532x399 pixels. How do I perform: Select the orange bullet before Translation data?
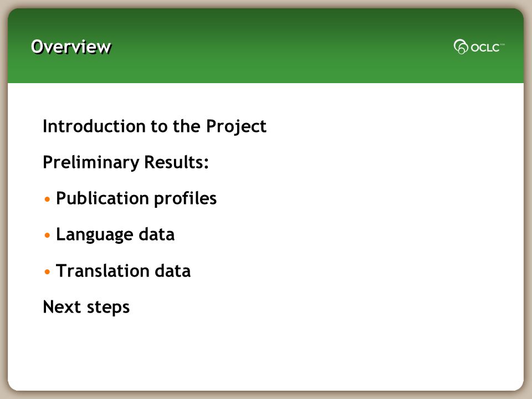pyautogui.click(x=47, y=272)
